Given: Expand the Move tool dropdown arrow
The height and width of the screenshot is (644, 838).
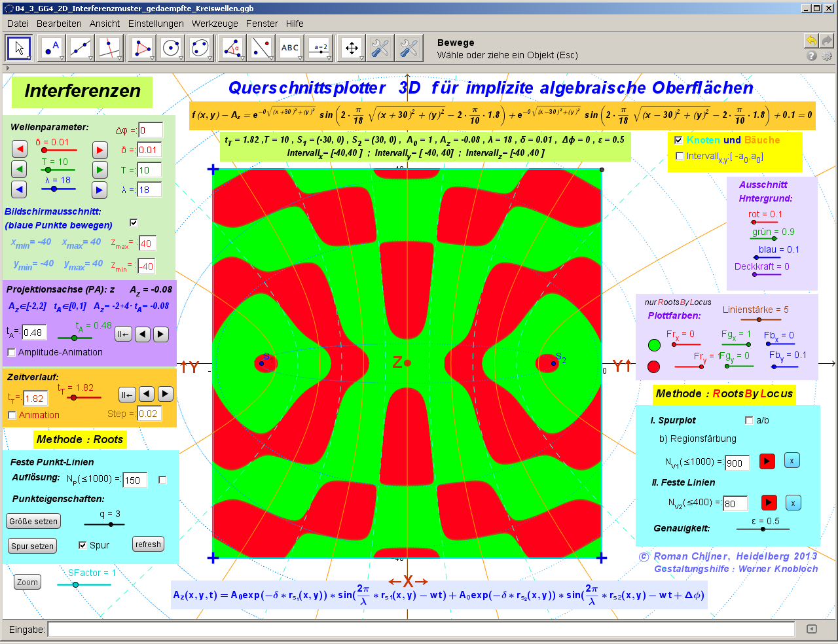Looking at the screenshot, I should (x=29, y=58).
